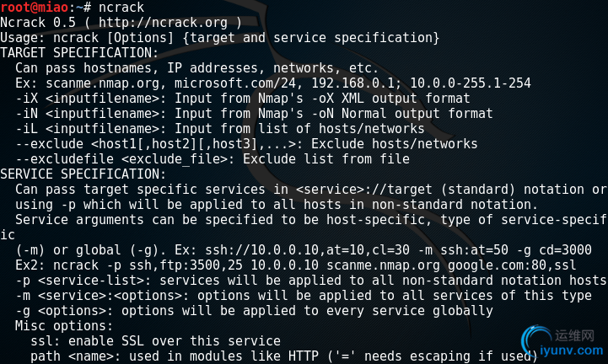
Task: Click the typed ncrack command
Action: tap(121, 8)
